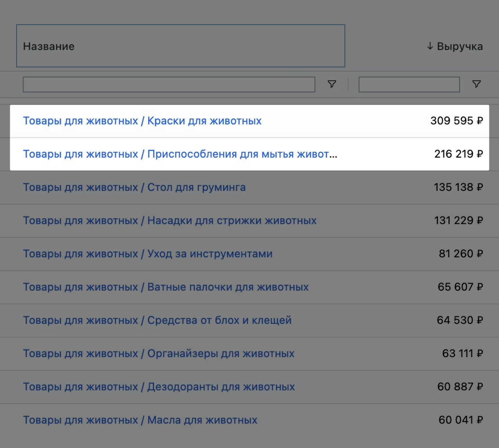Image resolution: width=499 pixels, height=448 pixels.
Task: Select revenue value 65 607 ₽
Action: click(460, 287)
